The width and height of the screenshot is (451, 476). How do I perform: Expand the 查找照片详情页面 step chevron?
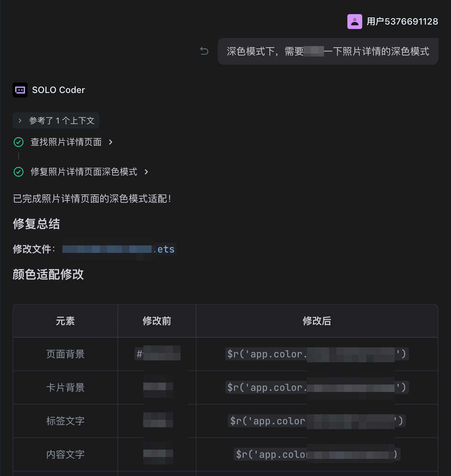pos(111,142)
